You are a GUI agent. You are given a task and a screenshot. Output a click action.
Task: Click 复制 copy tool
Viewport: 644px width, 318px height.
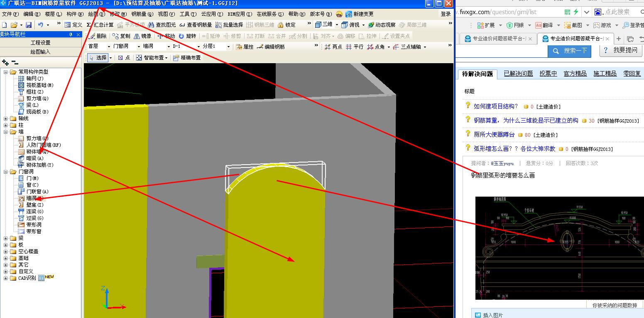(121, 36)
